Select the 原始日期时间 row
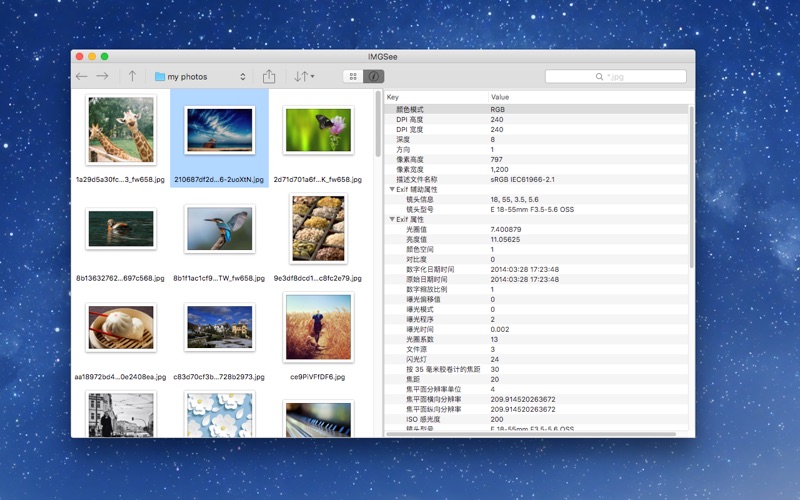 tap(537, 280)
